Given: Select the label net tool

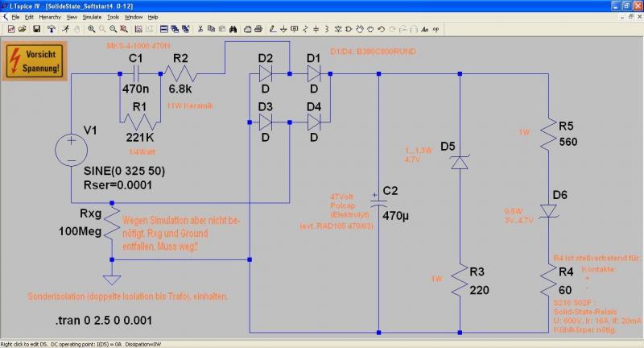Looking at the screenshot, I should pos(295,29).
